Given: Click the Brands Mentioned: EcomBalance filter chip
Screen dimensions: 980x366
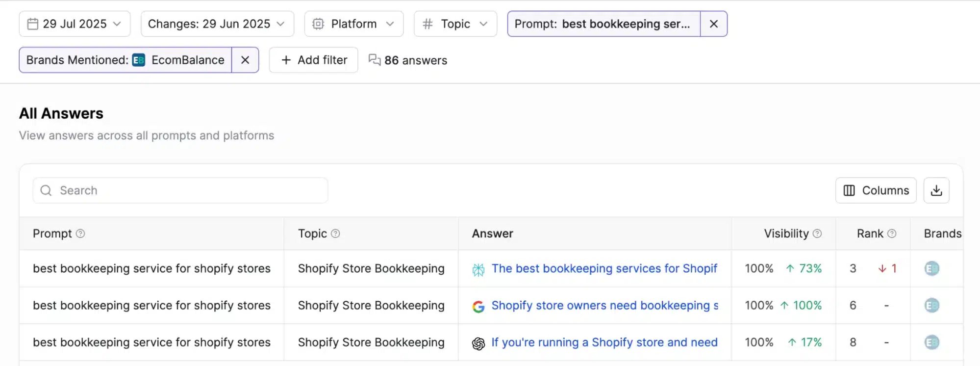Looking at the screenshot, I should [125, 60].
